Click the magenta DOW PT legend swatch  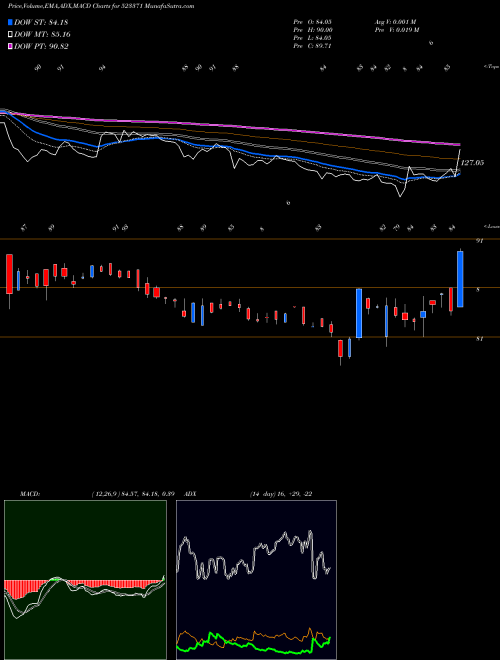(10, 46)
